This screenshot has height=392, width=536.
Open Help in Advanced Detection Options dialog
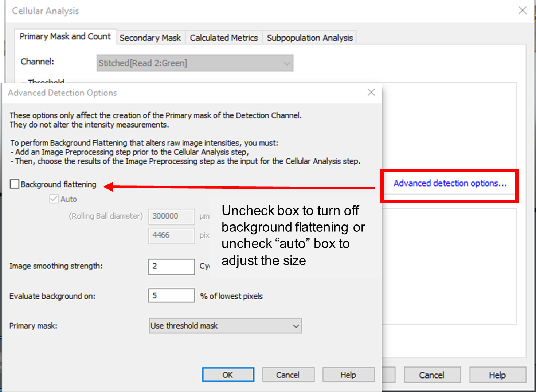pos(348,375)
